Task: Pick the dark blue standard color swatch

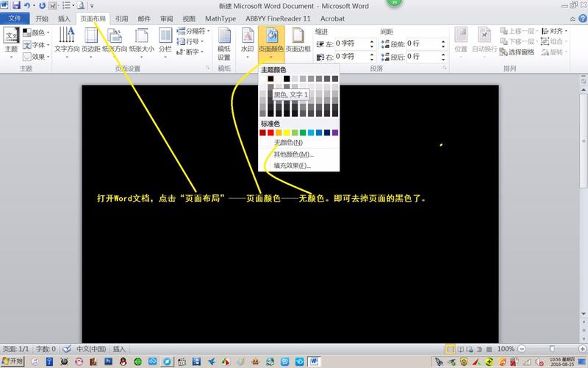Action: tap(327, 132)
